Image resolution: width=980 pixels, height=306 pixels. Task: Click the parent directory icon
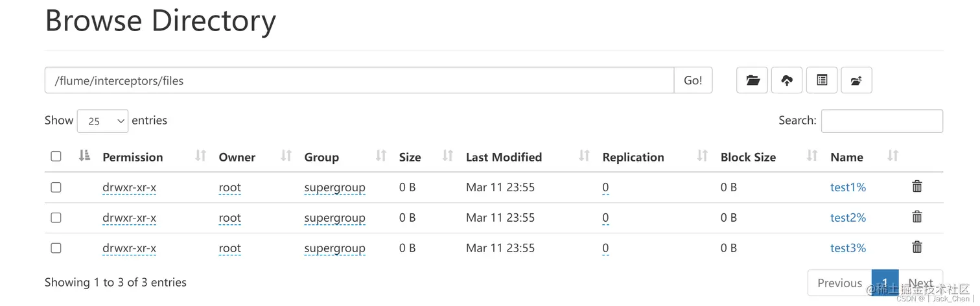tap(856, 80)
